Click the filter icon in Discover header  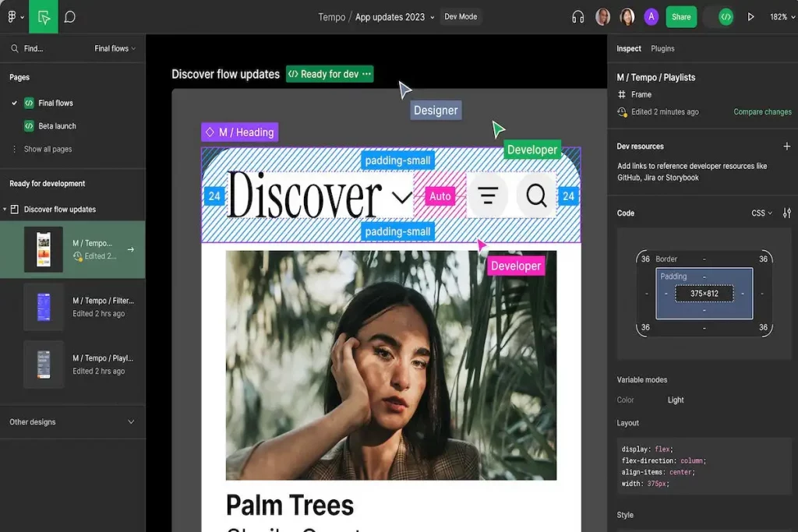point(487,196)
